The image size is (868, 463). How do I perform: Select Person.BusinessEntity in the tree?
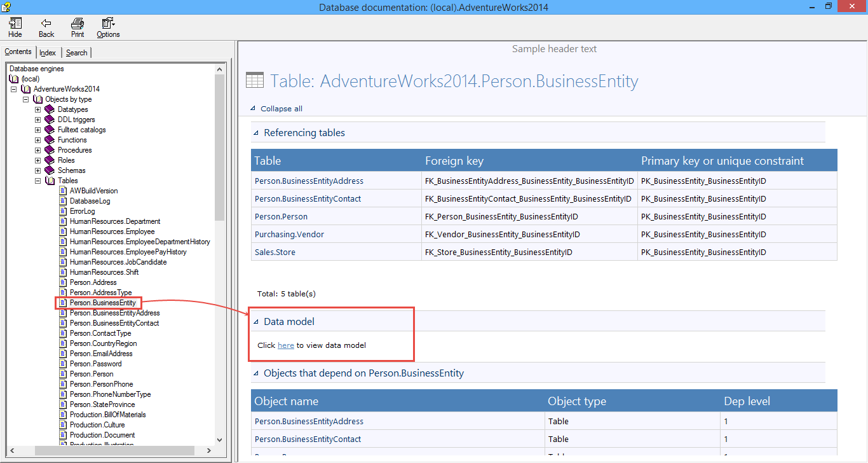103,303
